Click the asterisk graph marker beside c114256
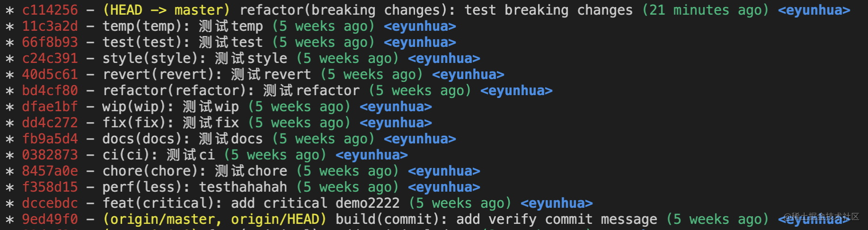868x230 pixels. click(9, 11)
